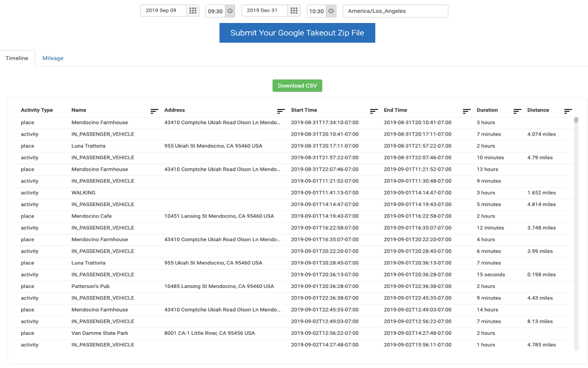Screen dimensions: 588x368
Task: Open the start date calendar picker
Action: tap(193, 11)
